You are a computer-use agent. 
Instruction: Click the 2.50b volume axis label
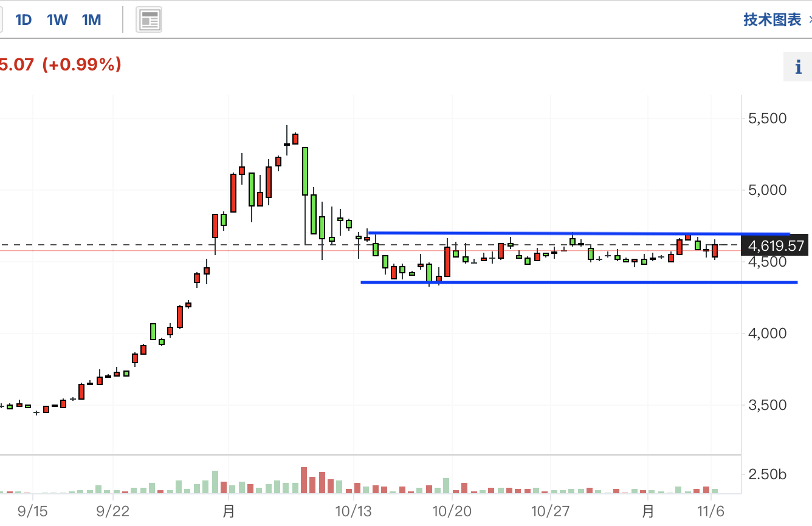[768, 474]
